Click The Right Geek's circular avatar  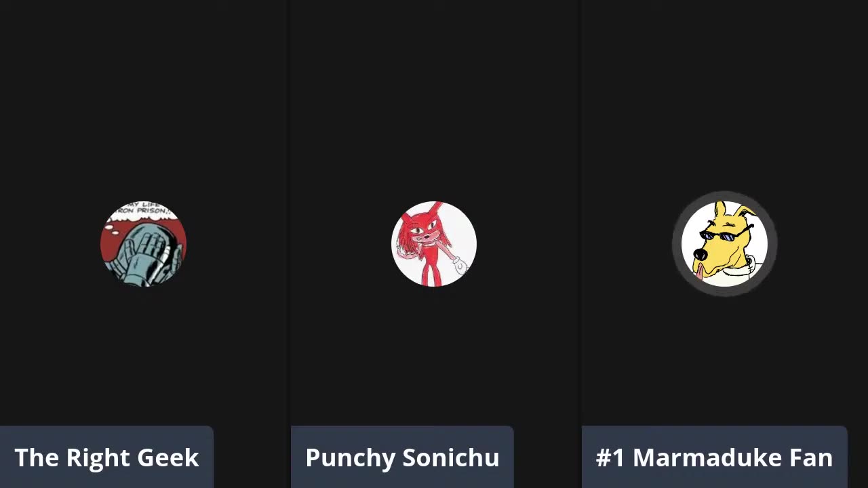[x=143, y=244]
